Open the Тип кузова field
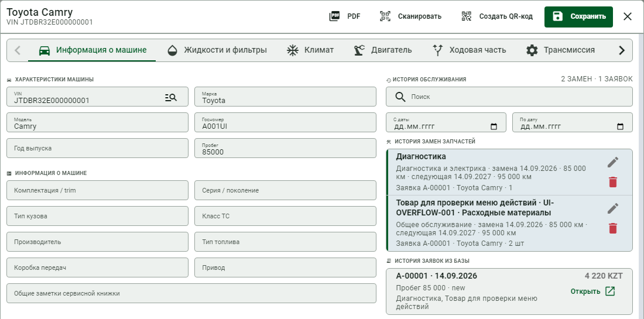644x319 pixels. [97, 216]
